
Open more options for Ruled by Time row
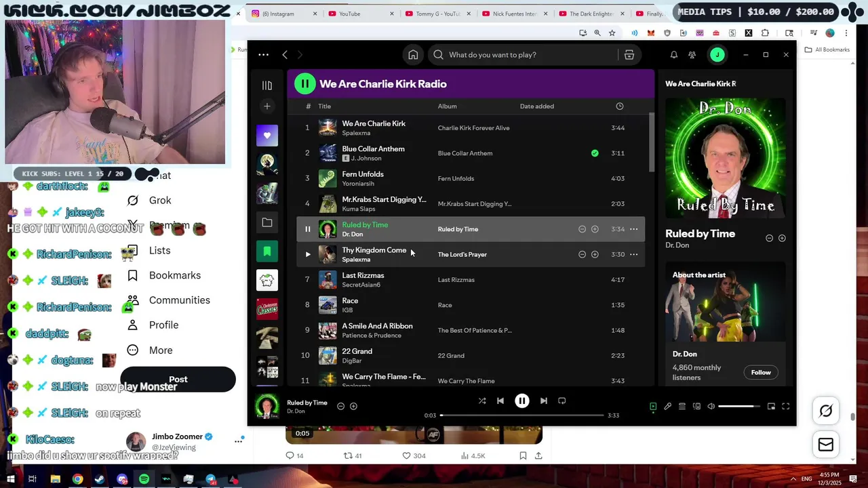(x=633, y=229)
